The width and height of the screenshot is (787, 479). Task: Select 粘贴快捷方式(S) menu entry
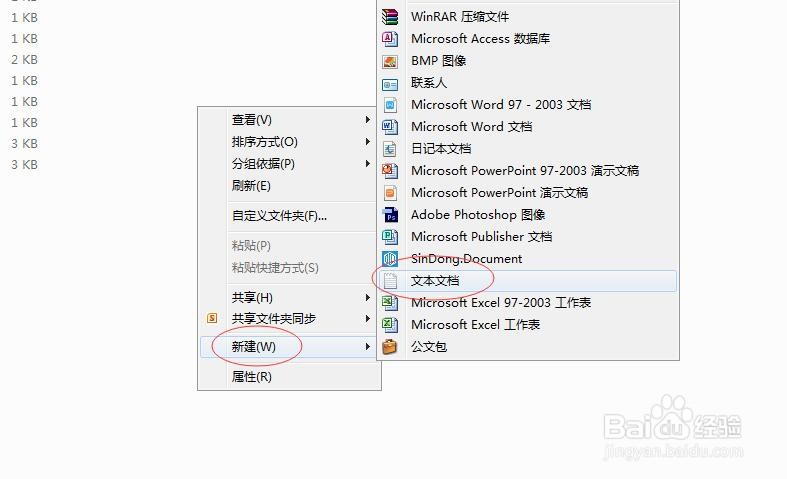tap(289, 268)
